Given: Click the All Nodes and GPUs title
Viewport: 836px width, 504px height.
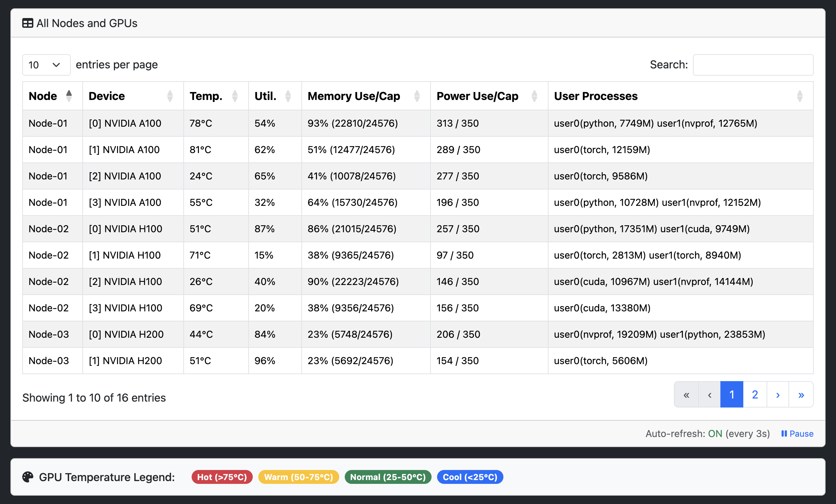Looking at the screenshot, I should [x=87, y=23].
